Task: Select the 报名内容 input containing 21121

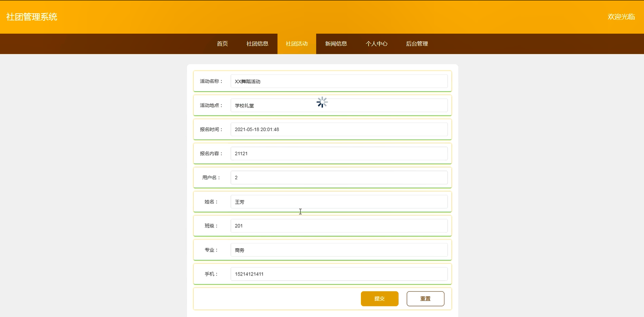Action: (x=339, y=154)
